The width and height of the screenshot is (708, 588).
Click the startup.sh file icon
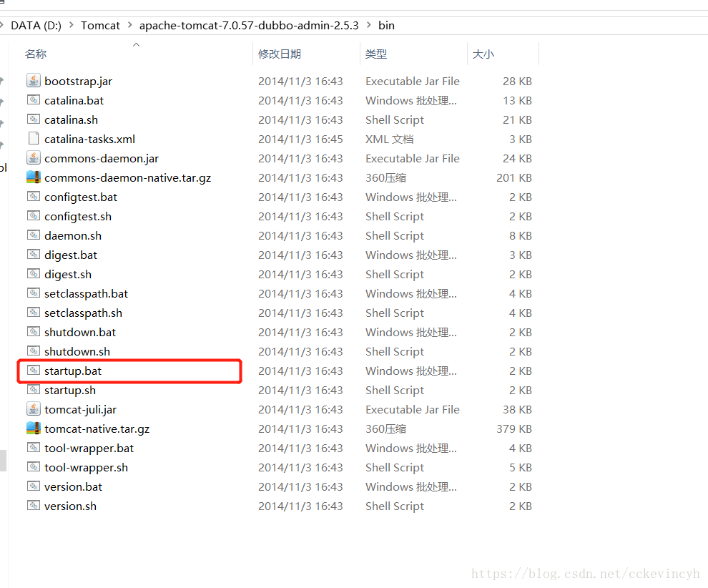point(34,389)
